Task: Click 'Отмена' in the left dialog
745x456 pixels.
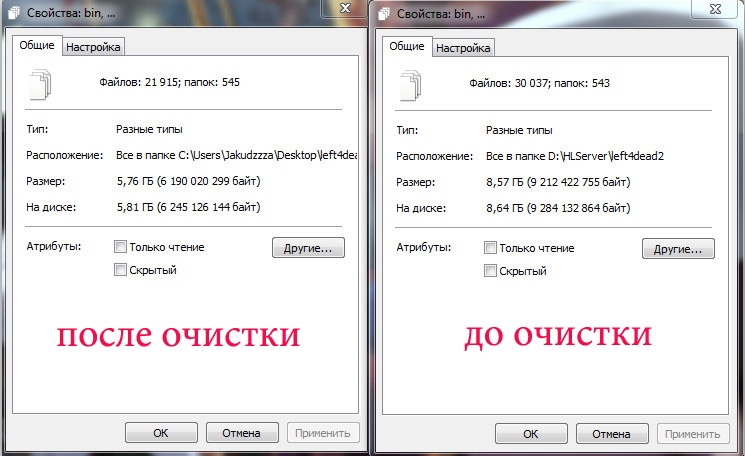Action: coord(242,433)
